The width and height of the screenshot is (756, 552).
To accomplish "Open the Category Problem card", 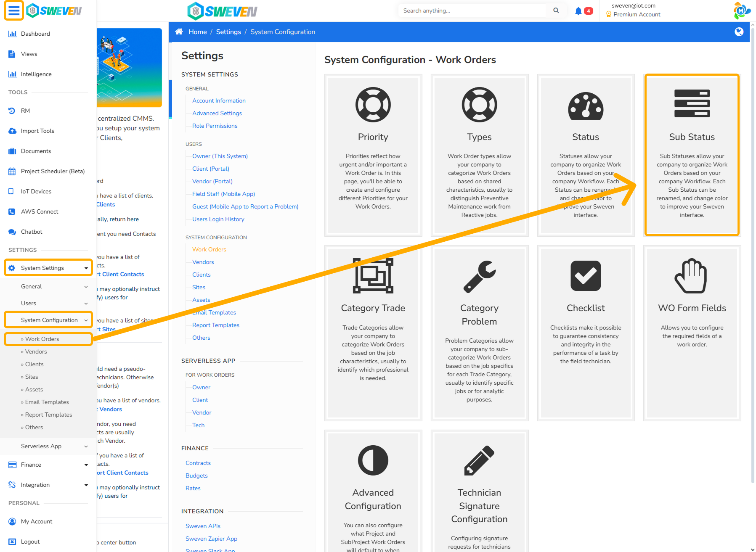I will pos(479,333).
